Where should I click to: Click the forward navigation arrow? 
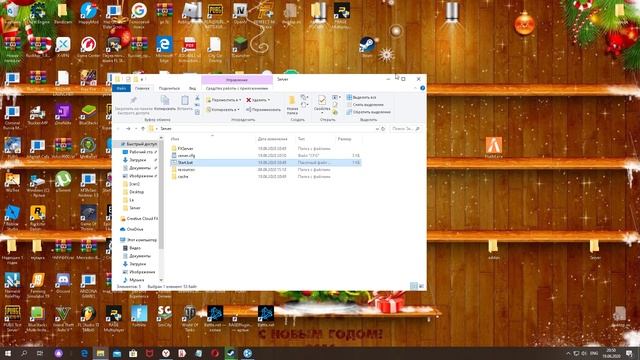tap(128, 129)
